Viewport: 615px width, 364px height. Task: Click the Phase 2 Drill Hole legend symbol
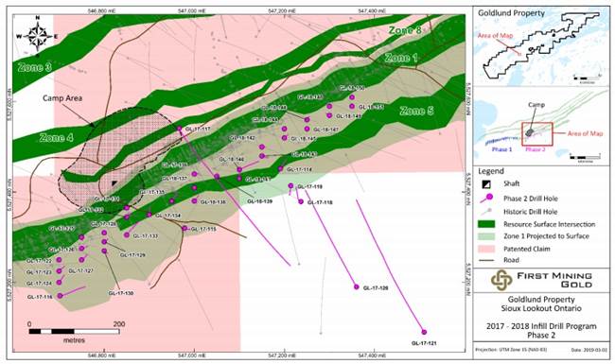486,199
